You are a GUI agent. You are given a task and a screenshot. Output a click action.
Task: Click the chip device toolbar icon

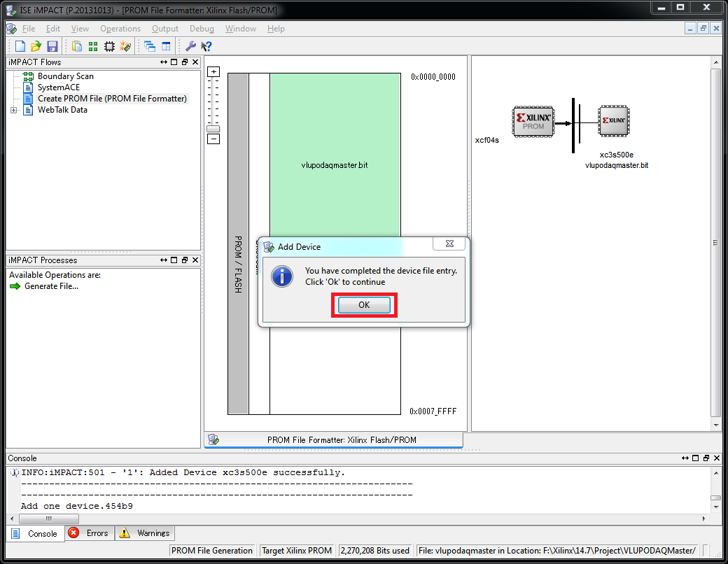109,46
